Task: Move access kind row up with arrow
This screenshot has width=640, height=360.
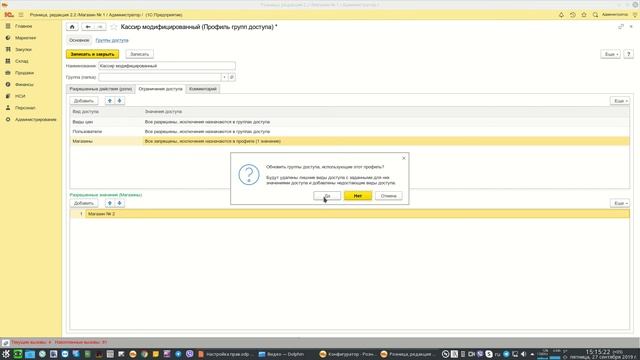Action: [x=110, y=101]
